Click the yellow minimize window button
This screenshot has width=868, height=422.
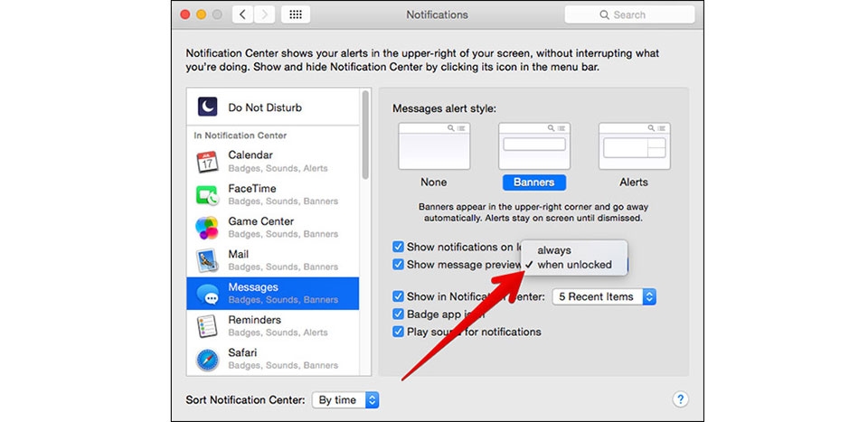[x=202, y=15]
